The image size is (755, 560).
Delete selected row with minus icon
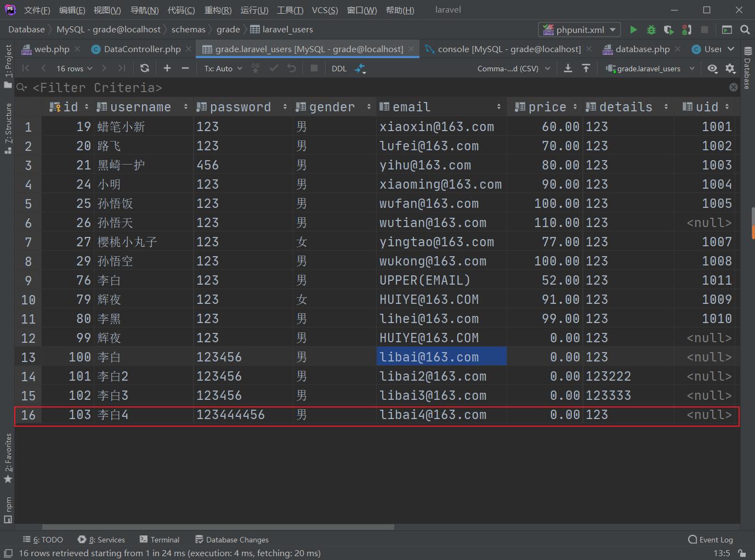tap(185, 68)
